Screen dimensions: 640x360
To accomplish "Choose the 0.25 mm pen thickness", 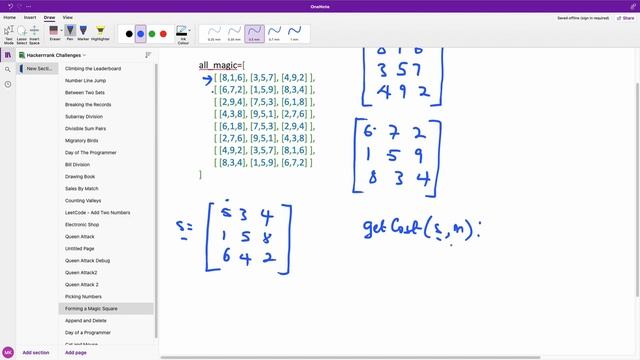I will [214, 34].
